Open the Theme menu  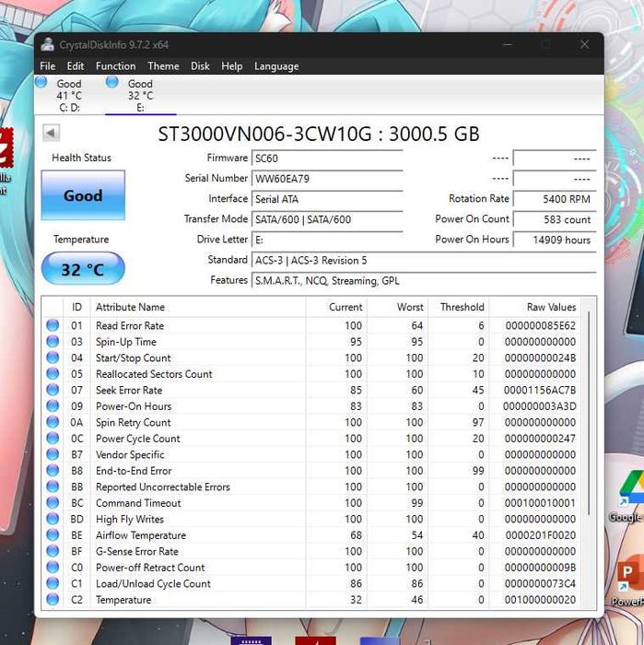[x=163, y=66]
